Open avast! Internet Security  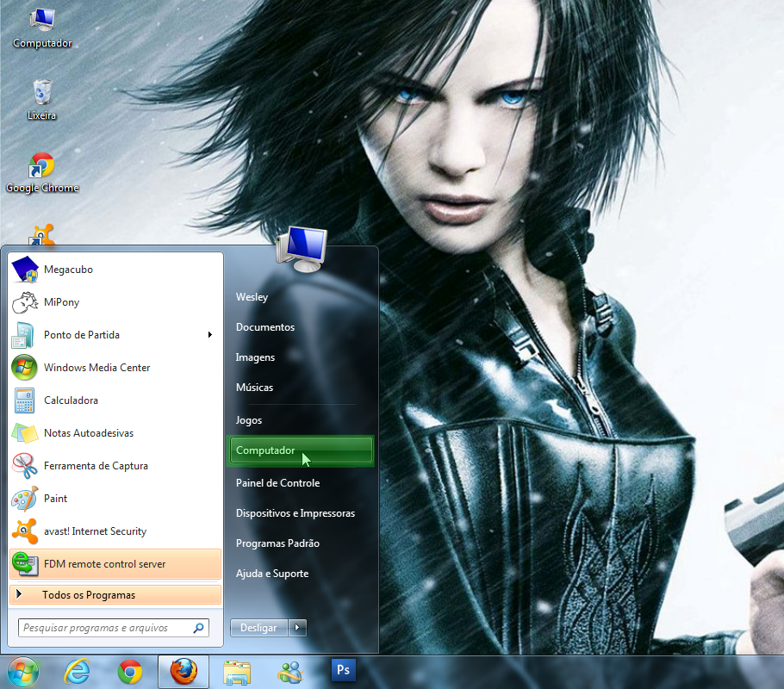95,531
